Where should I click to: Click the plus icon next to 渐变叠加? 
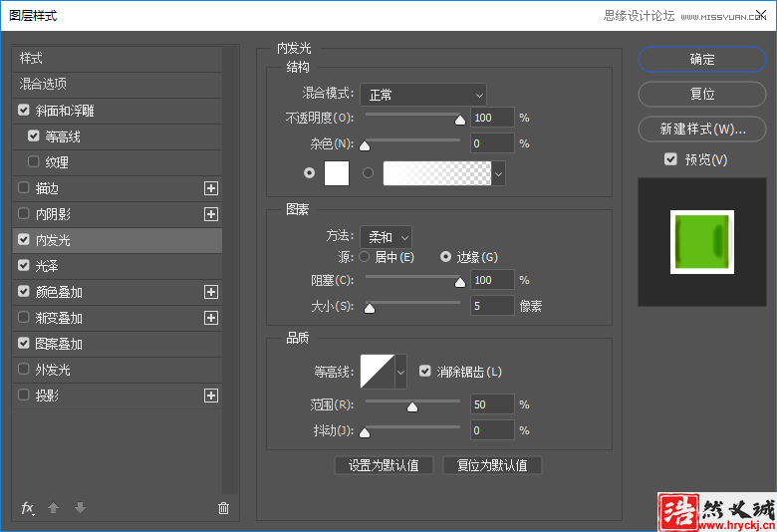[x=211, y=318]
